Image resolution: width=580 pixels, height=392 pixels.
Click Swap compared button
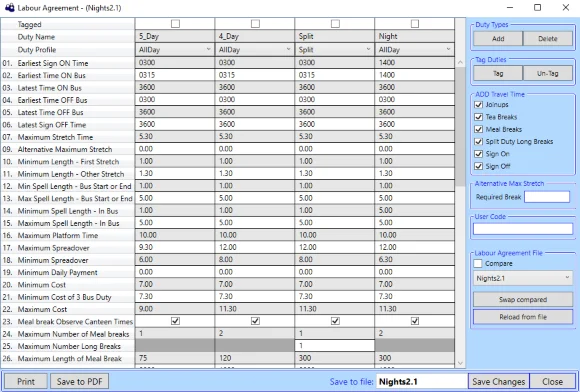point(523,300)
